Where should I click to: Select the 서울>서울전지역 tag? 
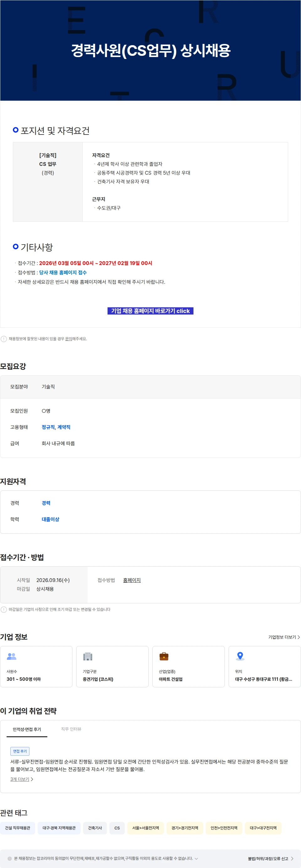point(145,828)
